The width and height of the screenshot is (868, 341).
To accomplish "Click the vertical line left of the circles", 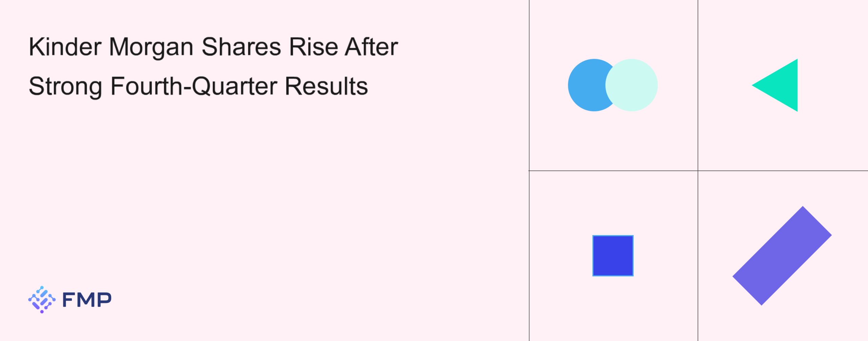I will pos(529,85).
